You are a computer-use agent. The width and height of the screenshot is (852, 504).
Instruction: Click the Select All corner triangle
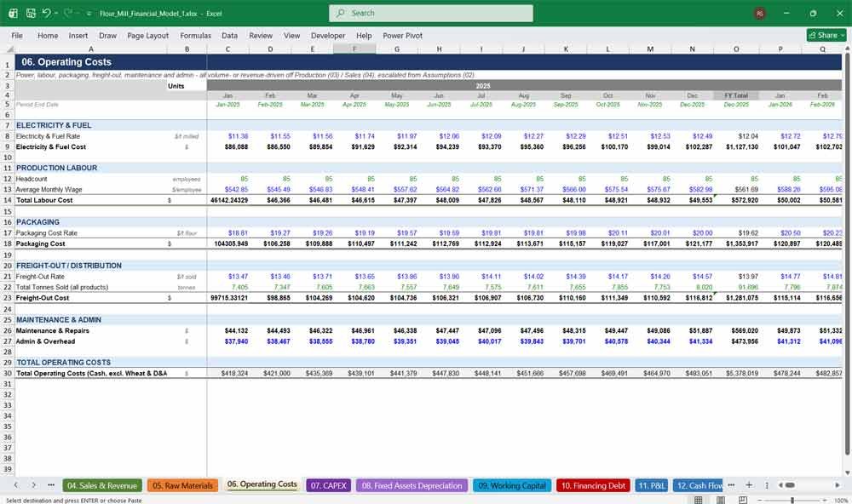(x=8, y=49)
